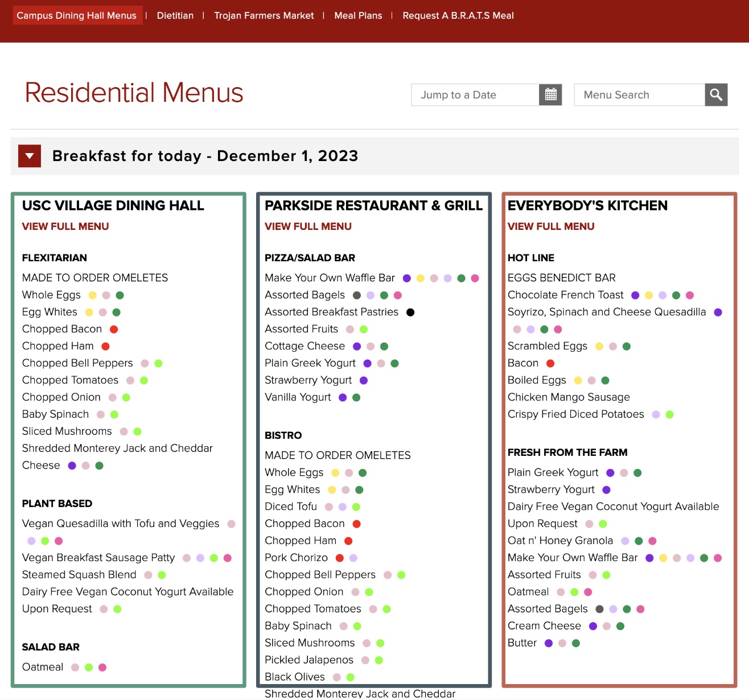Click the red dot beside Pork Chorizo
749x700 pixels.
tap(340, 558)
